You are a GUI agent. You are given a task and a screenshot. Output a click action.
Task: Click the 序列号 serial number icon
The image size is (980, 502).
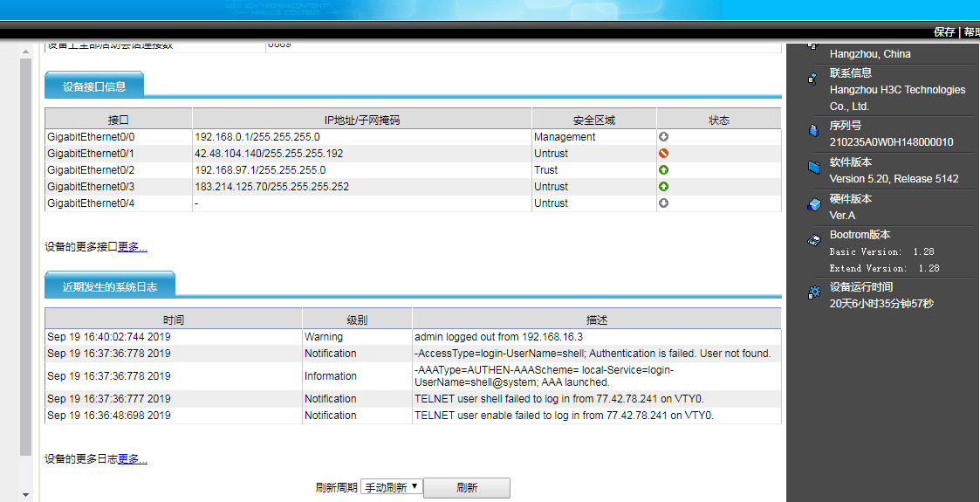click(x=812, y=131)
